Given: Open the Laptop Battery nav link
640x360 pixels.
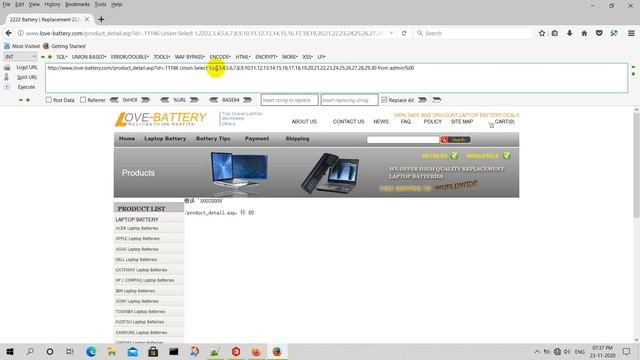Looking at the screenshot, I should [x=165, y=139].
